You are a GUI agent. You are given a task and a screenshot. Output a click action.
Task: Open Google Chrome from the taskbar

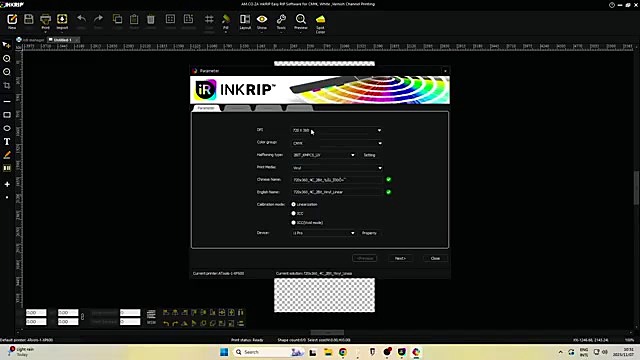coord(343,352)
